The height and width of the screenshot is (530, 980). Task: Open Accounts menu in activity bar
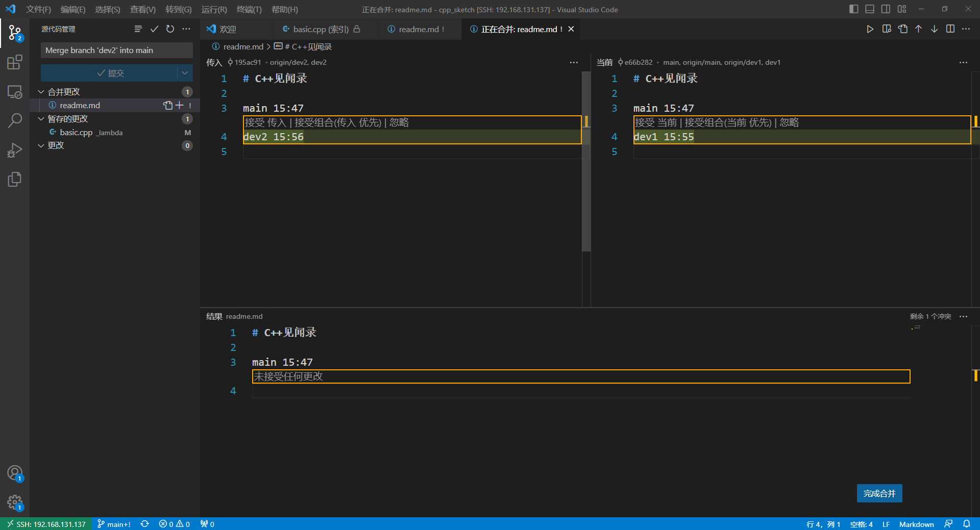pos(15,473)
